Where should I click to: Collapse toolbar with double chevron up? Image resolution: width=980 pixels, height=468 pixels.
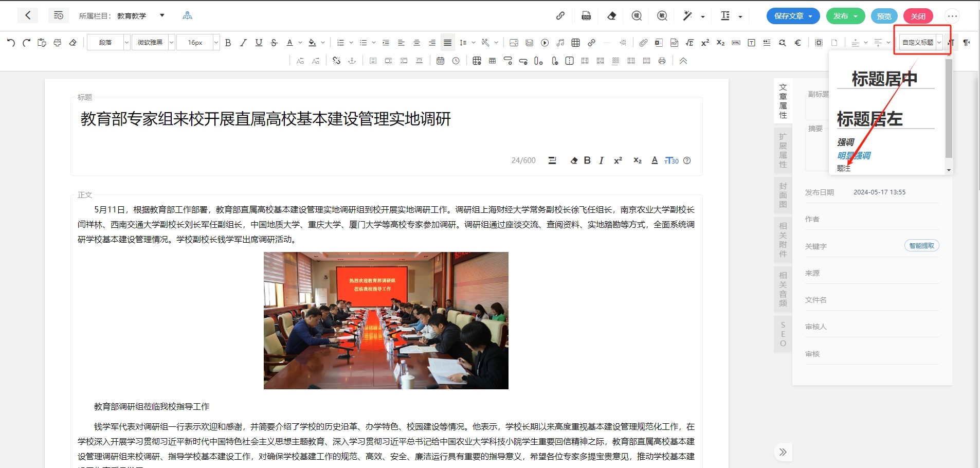[683, 61]
